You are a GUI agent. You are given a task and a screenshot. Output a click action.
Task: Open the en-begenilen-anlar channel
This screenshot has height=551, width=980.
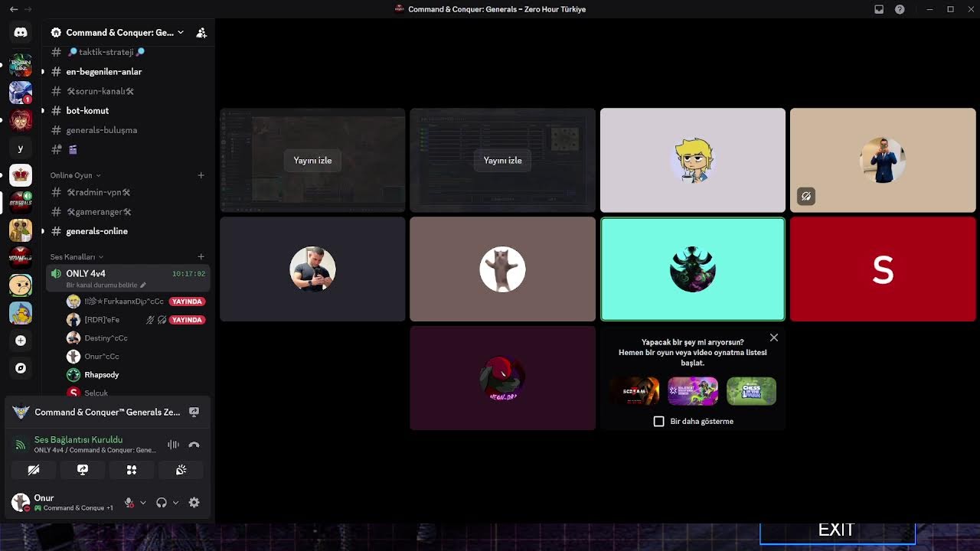[129, 72]
